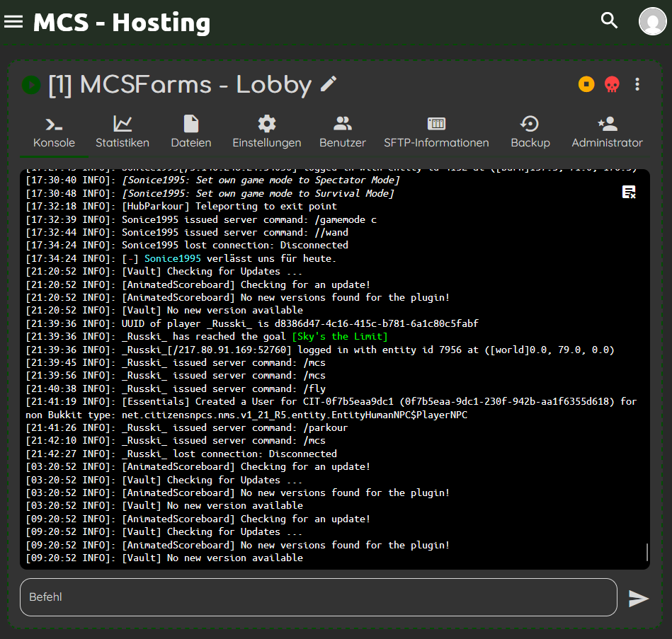The image size is (672, 639).
Task: Open the Administrator tab
Action: pos(607,132)
